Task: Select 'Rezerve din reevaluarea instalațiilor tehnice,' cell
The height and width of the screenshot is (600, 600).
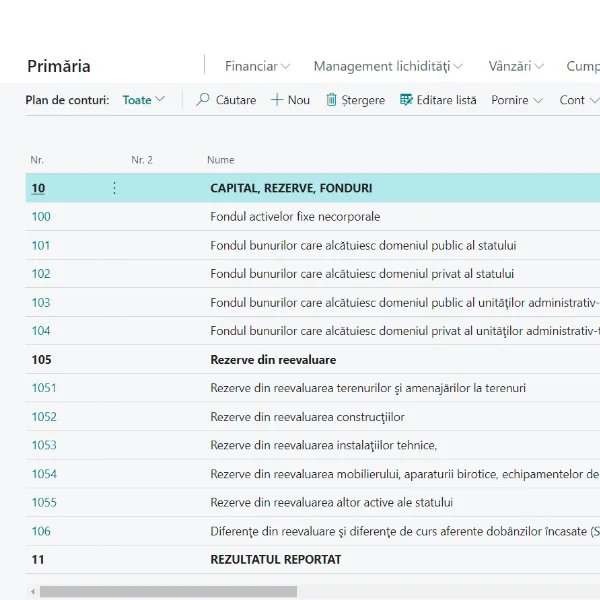Action: [324, 445]
